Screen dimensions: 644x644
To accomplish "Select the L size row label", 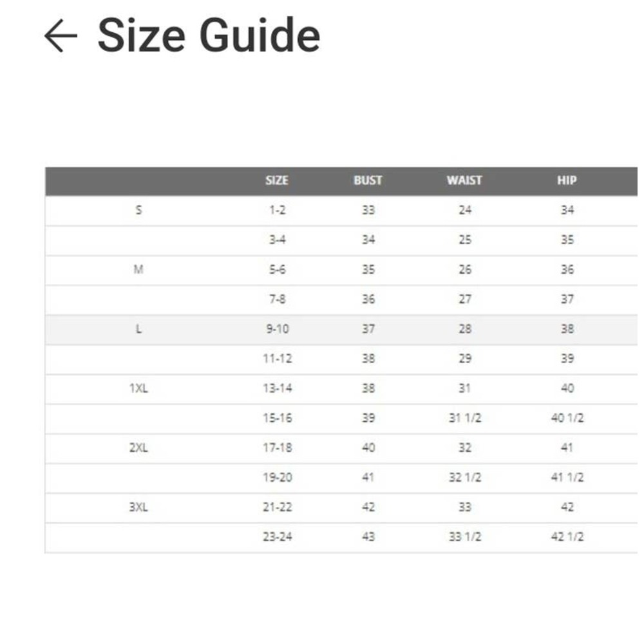I will (138, 329).
